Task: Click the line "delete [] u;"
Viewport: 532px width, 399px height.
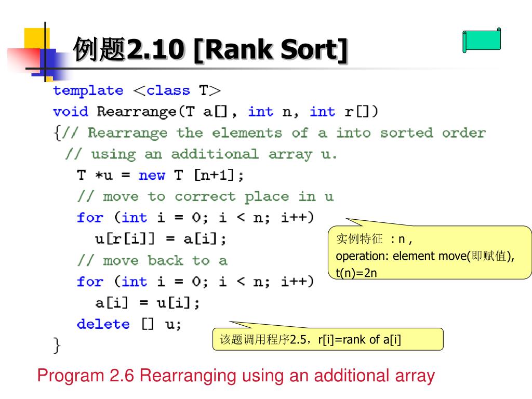Action: [129, 324]
